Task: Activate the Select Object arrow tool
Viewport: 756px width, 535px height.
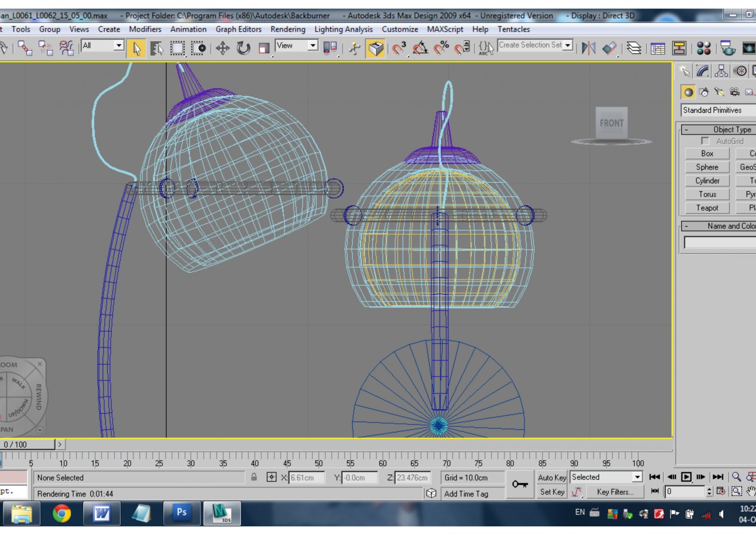Action: point(135,48)
